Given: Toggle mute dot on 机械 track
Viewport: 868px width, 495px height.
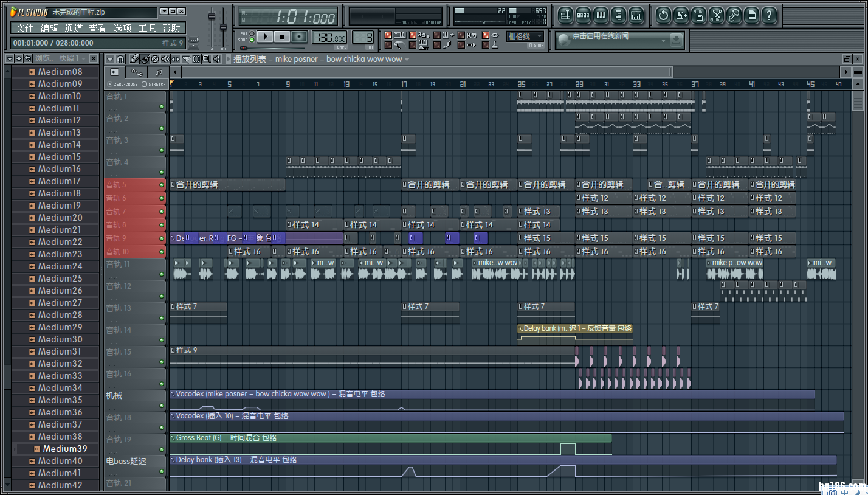Looking at the screenshot, I should [x=162, y=406].
